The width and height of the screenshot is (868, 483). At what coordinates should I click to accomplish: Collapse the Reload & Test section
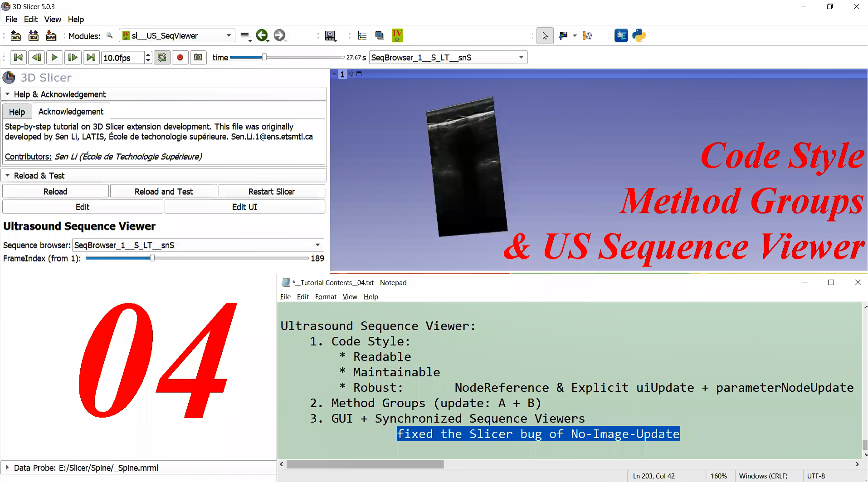(x=164, y=175)
